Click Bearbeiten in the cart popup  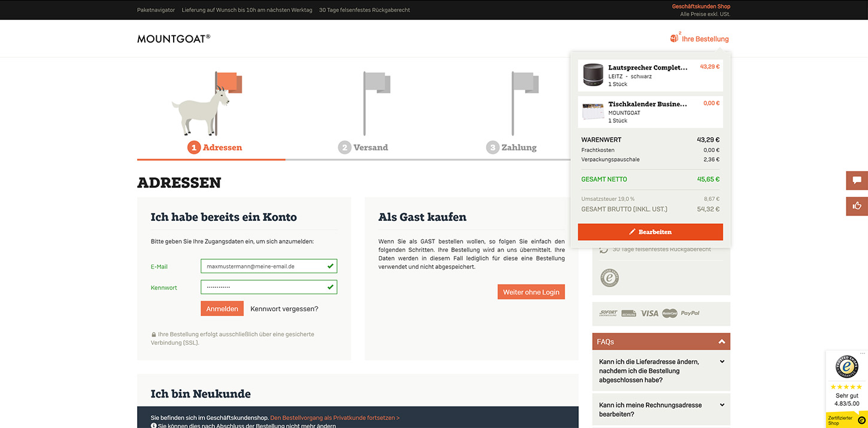(650, 232)
